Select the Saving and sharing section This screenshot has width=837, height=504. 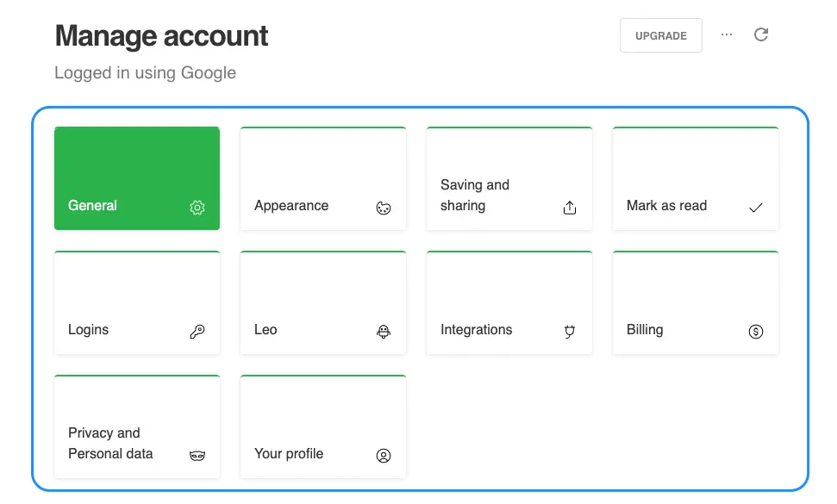pyautogui.click(x=509, y=178)
